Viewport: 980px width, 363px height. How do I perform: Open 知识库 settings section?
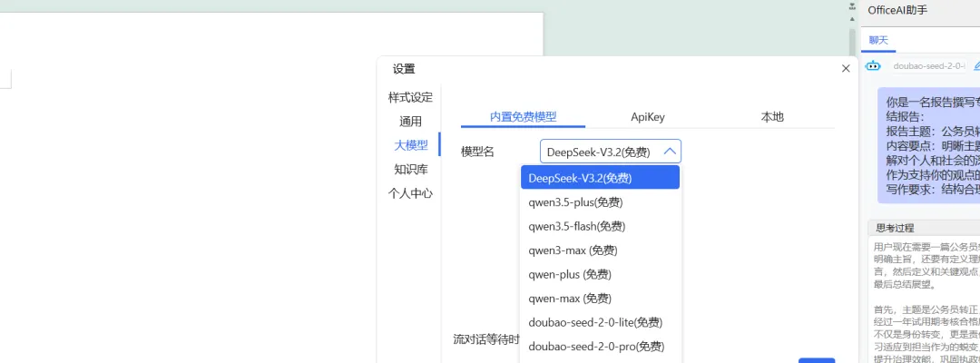[x=411, y=170]
